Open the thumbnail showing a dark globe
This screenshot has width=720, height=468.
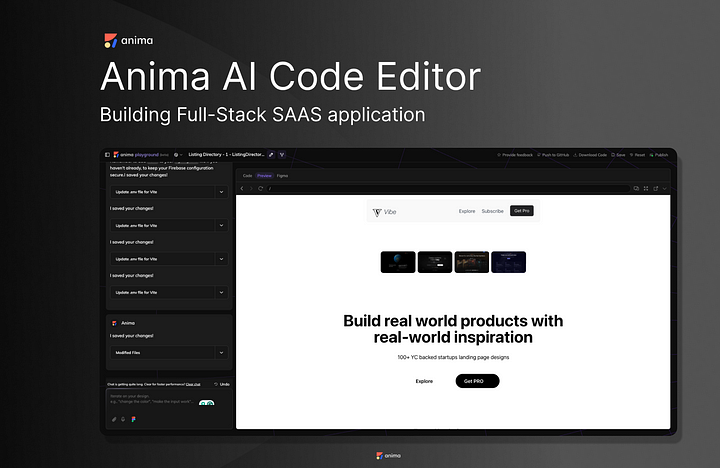pos(398,262)
